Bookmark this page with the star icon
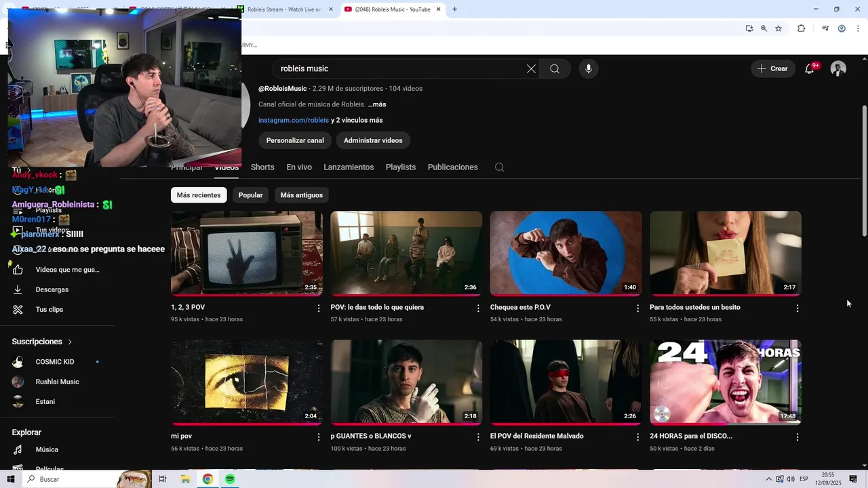The height and width of the screenshot is (488, 868). point(778,28)
